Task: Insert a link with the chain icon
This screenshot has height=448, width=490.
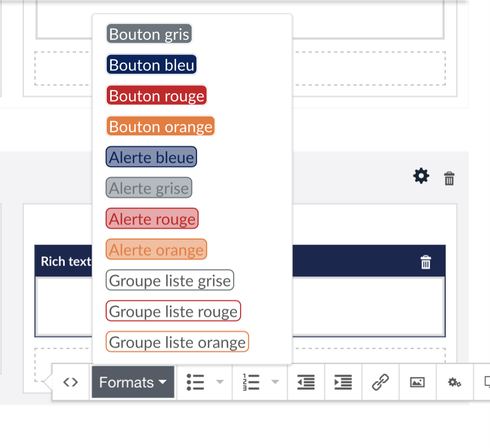Action: click(380, 382)
